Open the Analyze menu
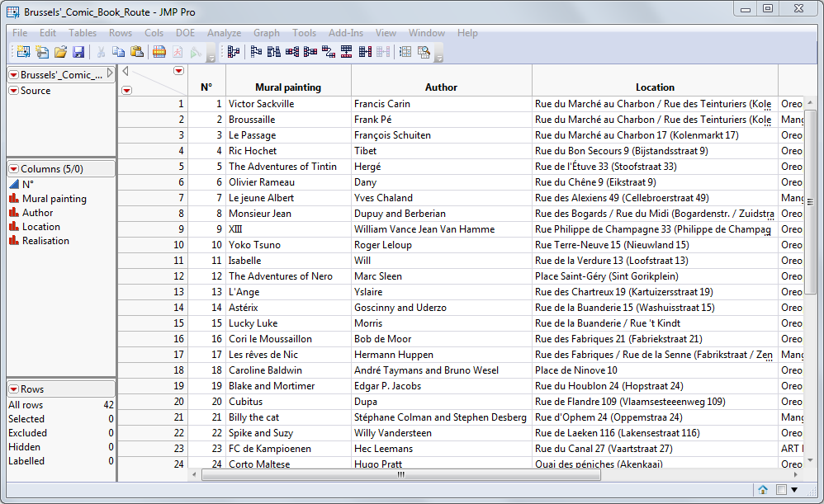The height and width of the screenshot is (504, 824). click(225, 33)
